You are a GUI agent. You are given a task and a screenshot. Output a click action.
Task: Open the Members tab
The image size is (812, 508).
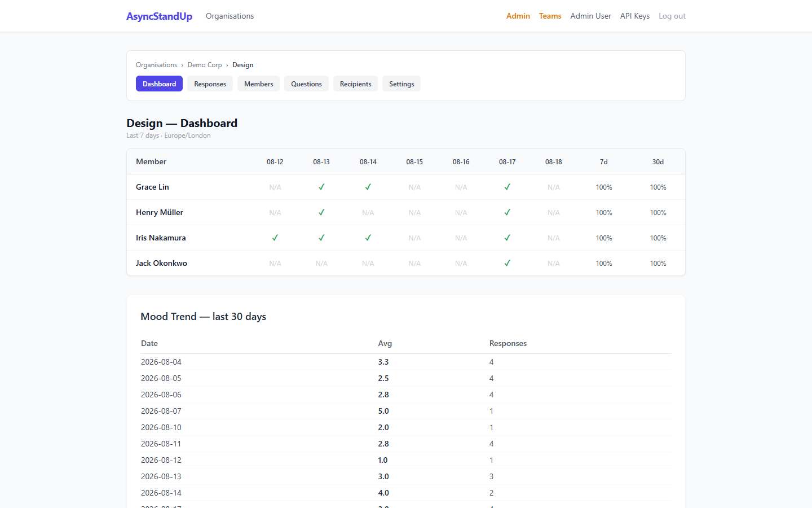click(x=258, y=84)
